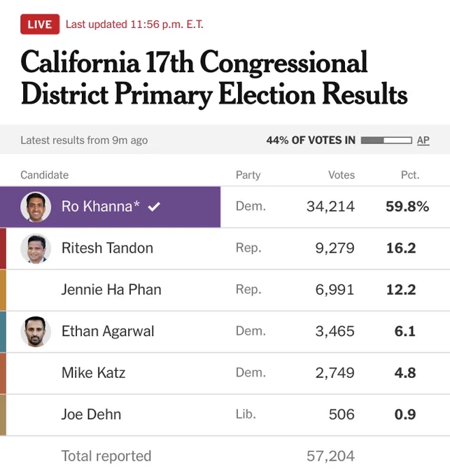This screenshot has width=450, height=476.
Task: Click Ritesh Tandon's portrait thumbnail
Action: 36,248
